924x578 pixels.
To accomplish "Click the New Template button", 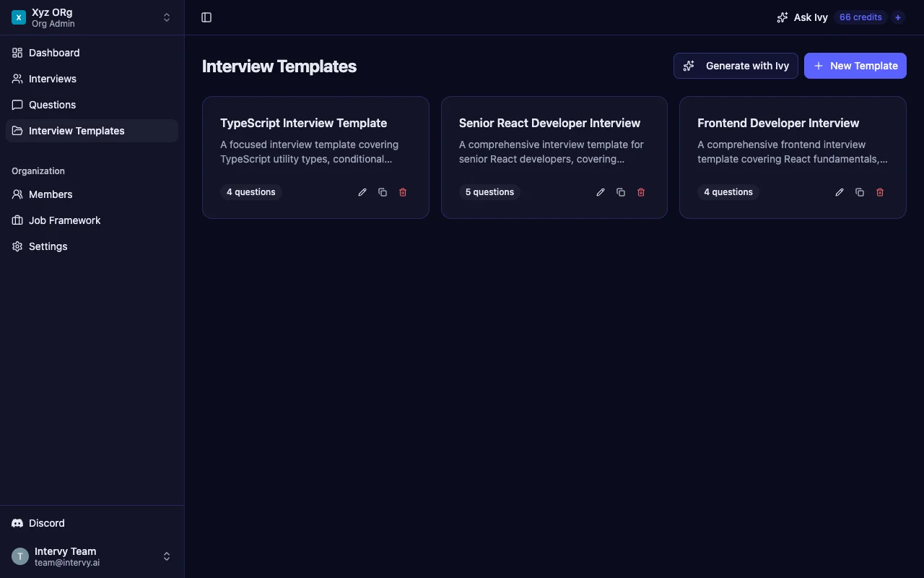I will coord(855,66).
